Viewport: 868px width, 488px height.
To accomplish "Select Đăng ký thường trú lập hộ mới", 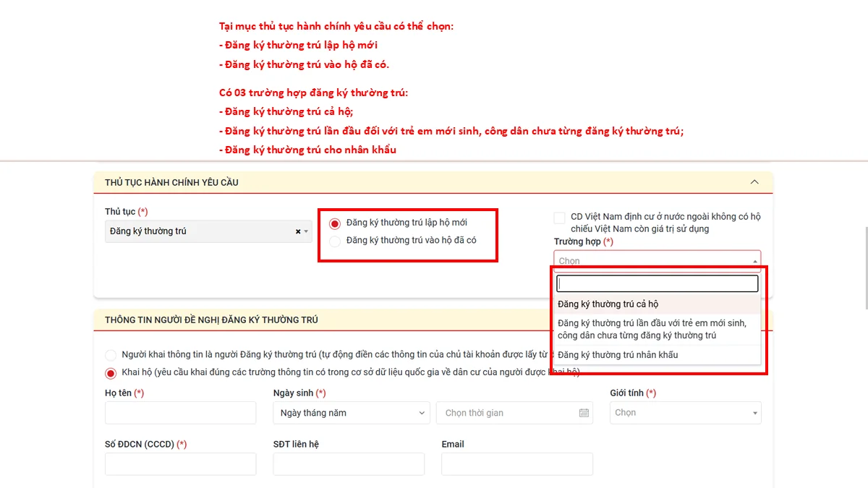I will click(334, 223).
